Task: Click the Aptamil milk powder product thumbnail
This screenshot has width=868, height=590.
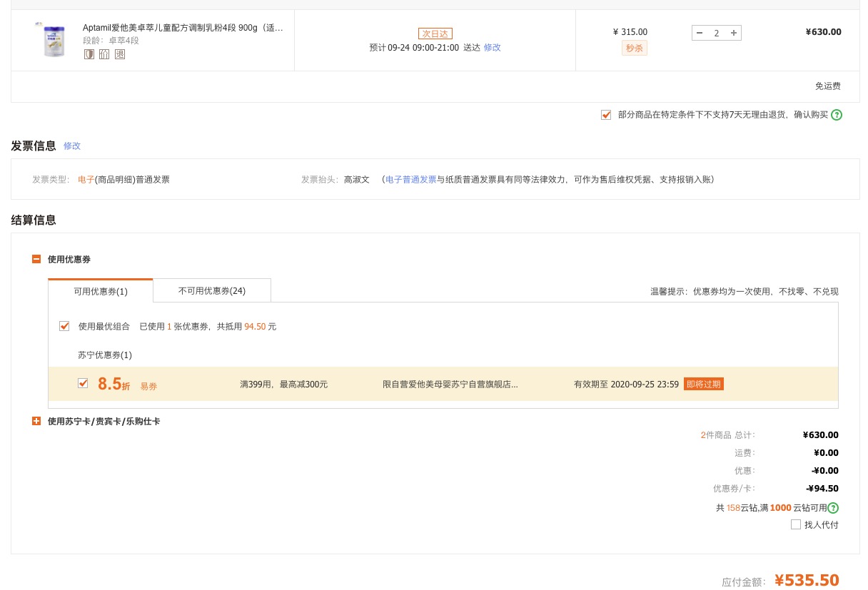Action: pyautogui.click(x=54, y=40)
